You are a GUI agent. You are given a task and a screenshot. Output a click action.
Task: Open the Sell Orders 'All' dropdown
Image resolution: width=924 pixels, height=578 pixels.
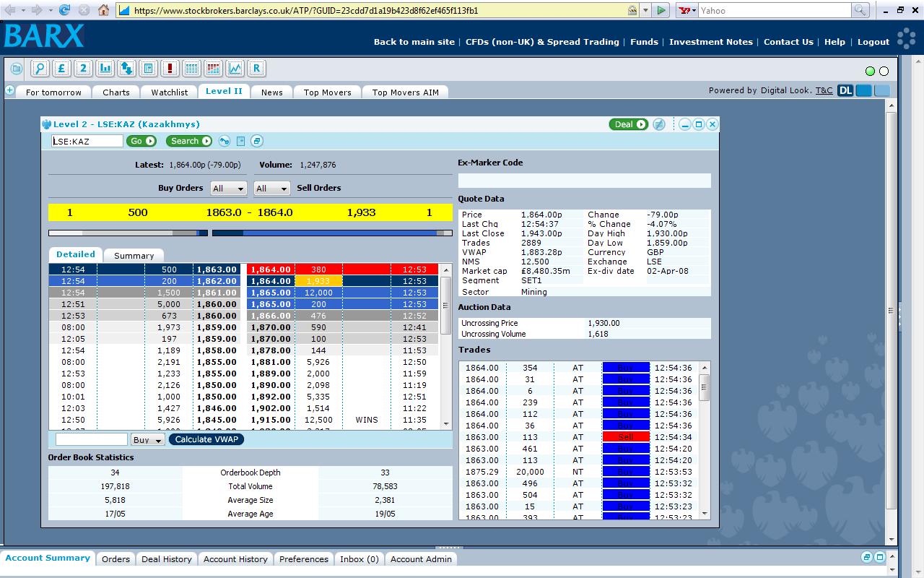(271, 189)
